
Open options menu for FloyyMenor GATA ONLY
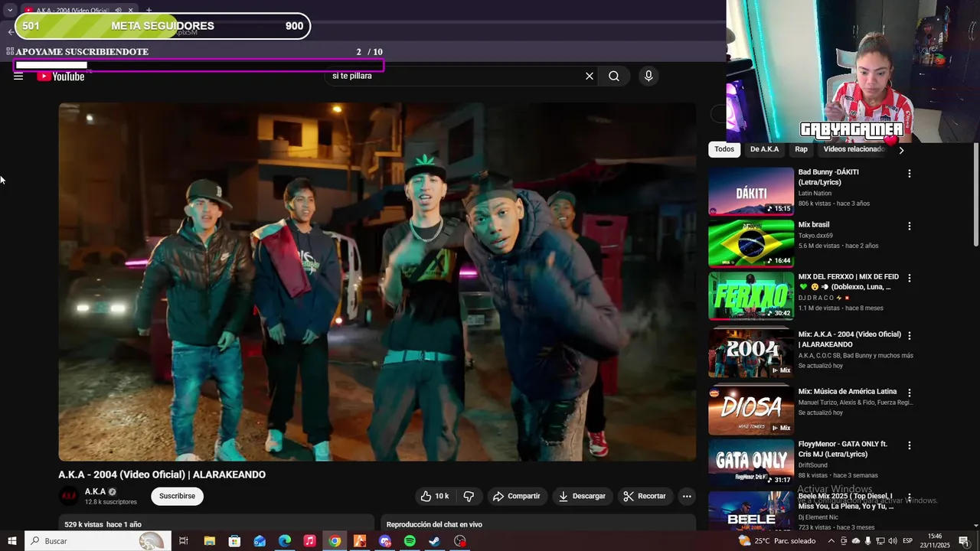910,445
